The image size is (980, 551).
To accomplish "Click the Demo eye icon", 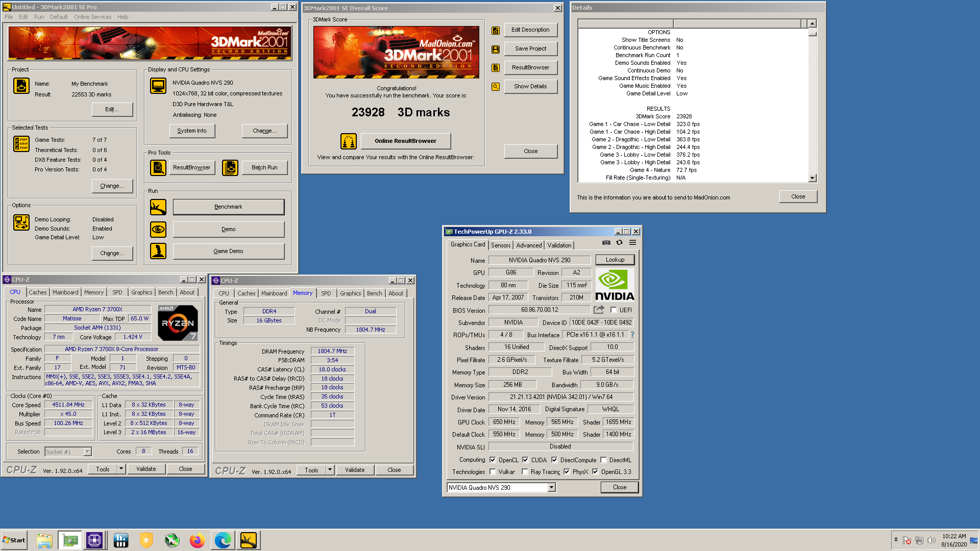I will pyautogui.click(x=158, y=230).
